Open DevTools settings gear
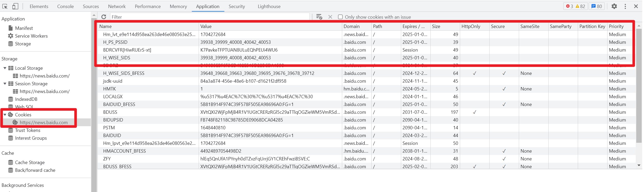Image resolution: width=644 pixels, height=192 pixels. pyautogui.click(x=614, y=6)
